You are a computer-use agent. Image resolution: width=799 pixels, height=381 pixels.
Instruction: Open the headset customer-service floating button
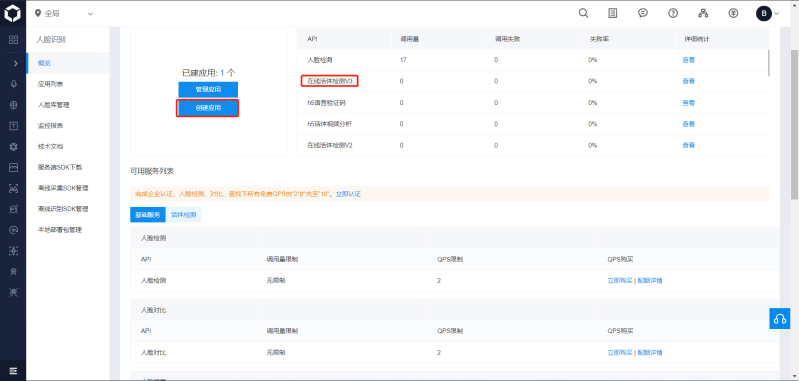(779, 319)
